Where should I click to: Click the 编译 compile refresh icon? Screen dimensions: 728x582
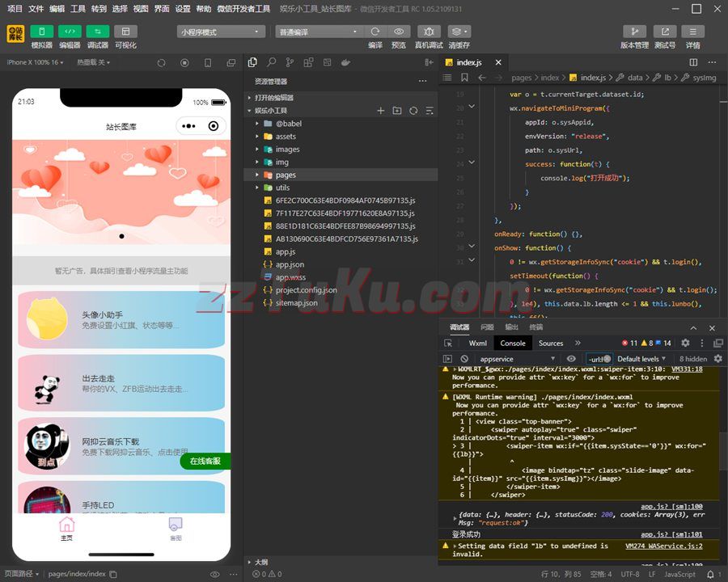[375, 32]
